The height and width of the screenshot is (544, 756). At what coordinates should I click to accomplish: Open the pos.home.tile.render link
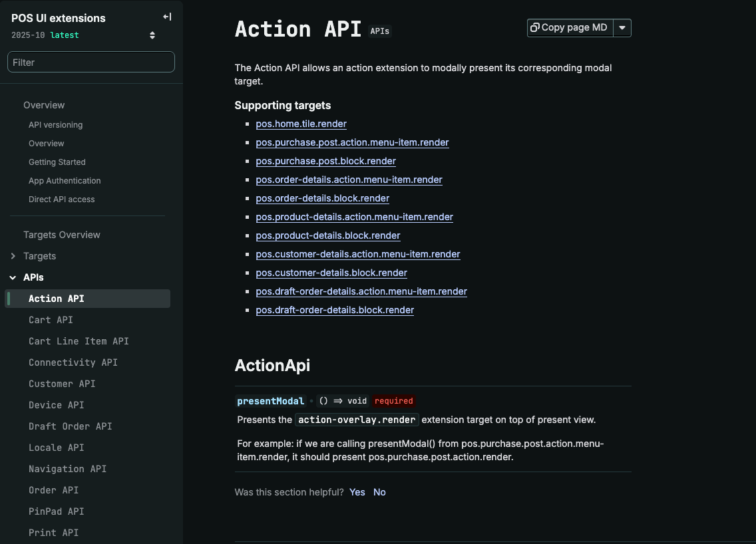(x=301, y=124)
